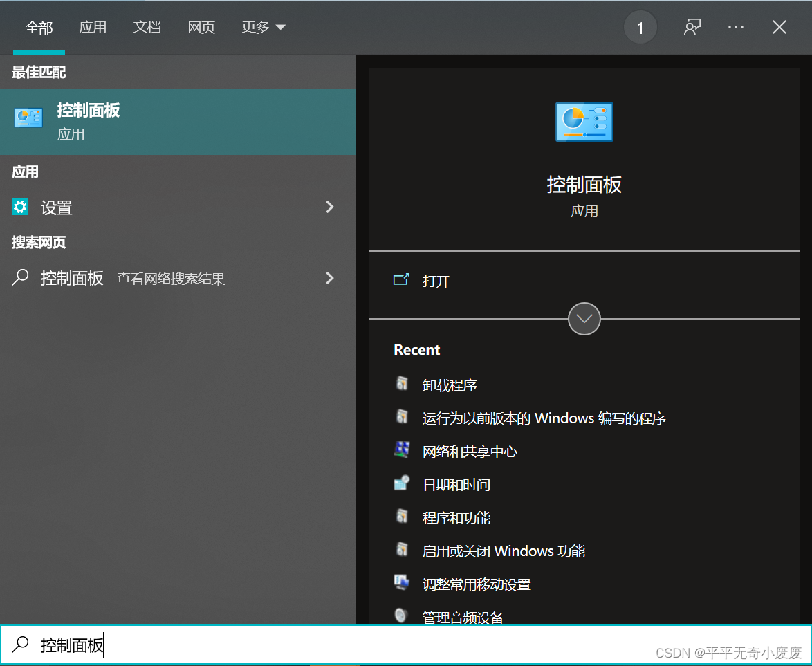Click the web search magnifier next to 控制面板

[x=20, y=277]
